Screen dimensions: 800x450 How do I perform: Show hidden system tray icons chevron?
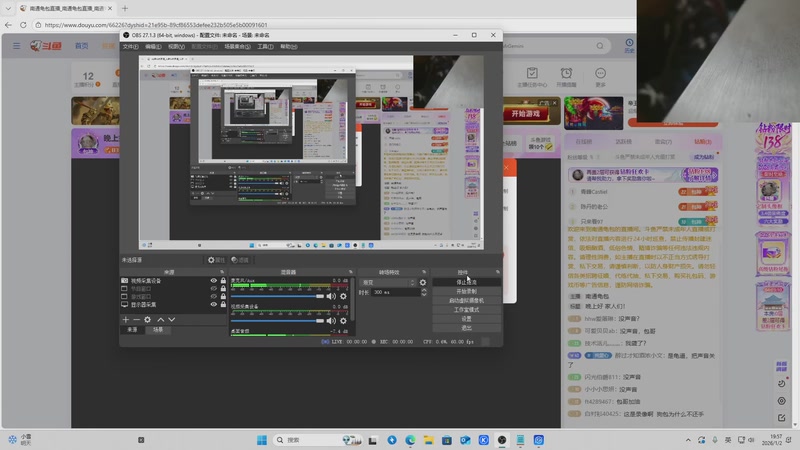click(688, 440)
